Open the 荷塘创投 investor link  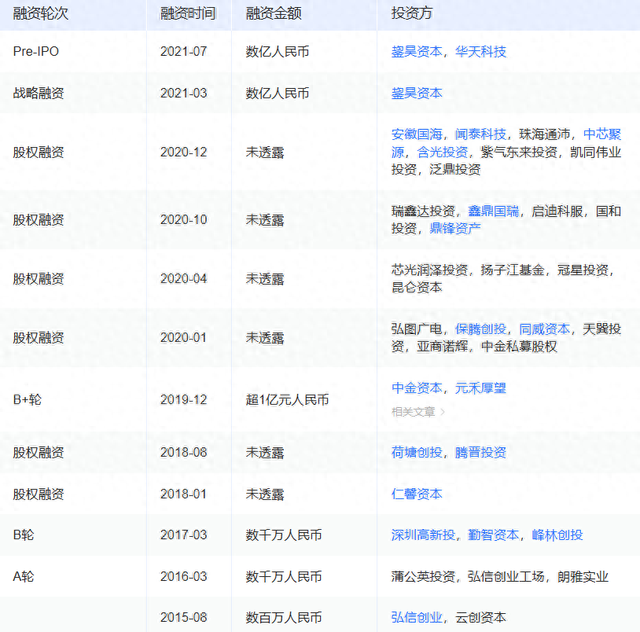(x=417, y=452)
